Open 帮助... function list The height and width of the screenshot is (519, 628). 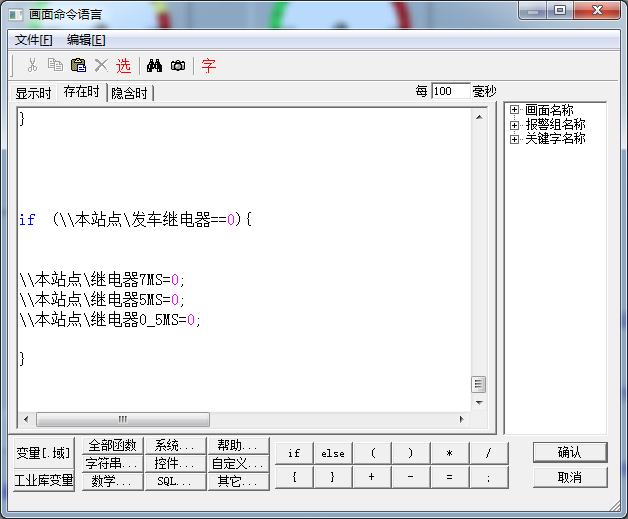pos(238,445)
